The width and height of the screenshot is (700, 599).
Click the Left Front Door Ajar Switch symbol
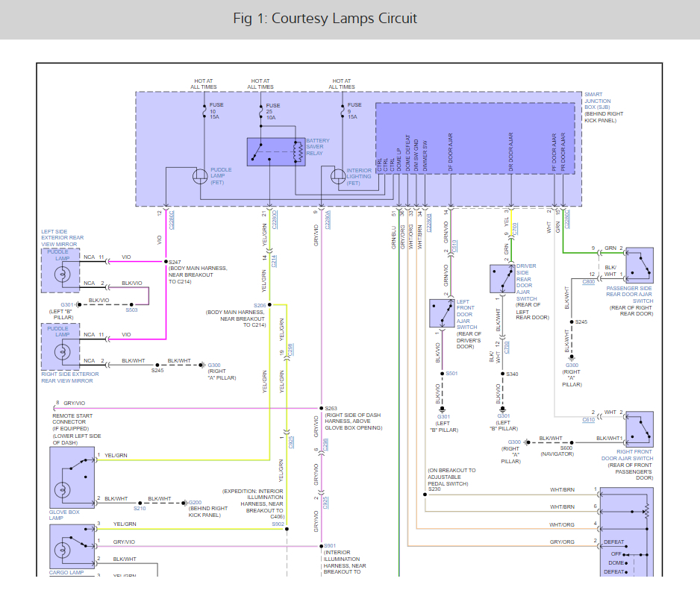[x=442, y=313]
